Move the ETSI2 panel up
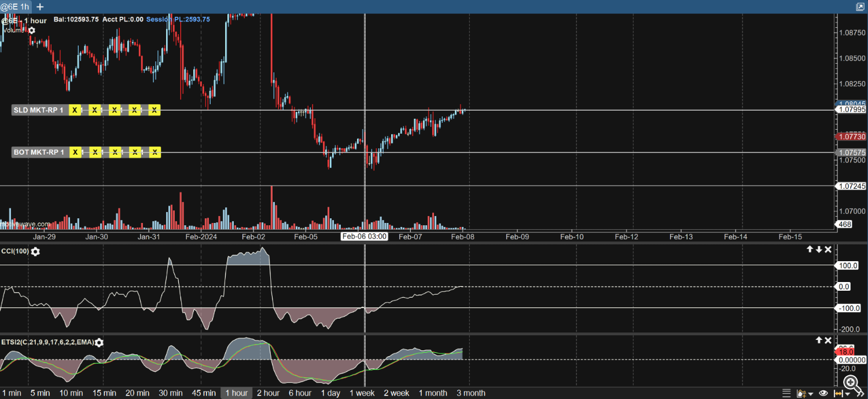 (819, 341)
